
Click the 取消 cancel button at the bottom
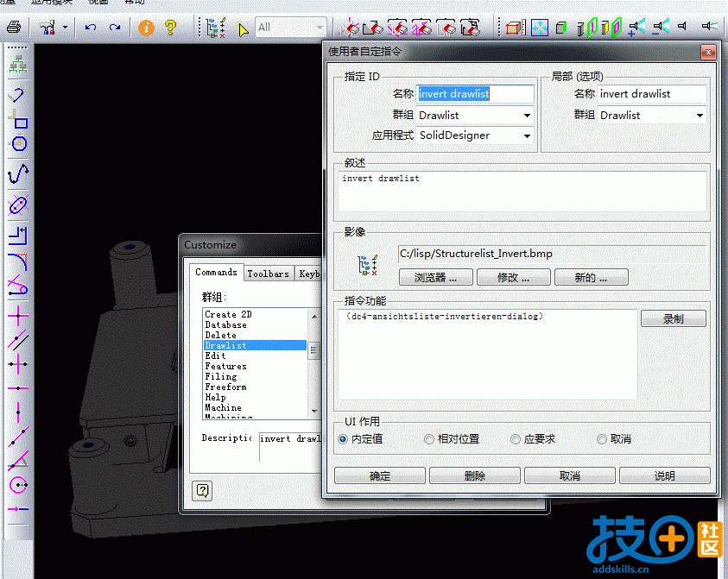click(x=570, y=475)
